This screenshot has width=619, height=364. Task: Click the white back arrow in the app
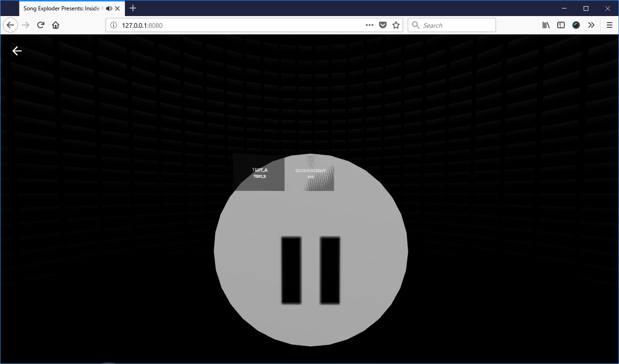click(17, 51)
